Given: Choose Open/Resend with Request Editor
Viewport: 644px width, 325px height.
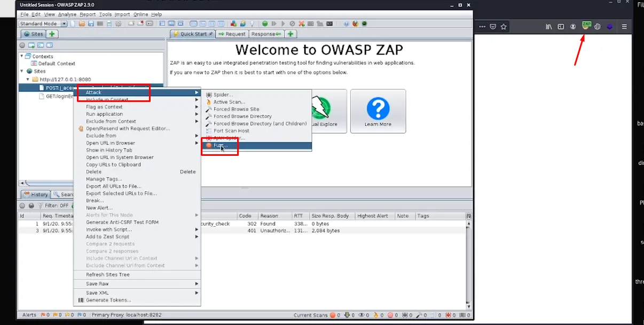Looking at the screenshot, I should [x=128, y=129].
